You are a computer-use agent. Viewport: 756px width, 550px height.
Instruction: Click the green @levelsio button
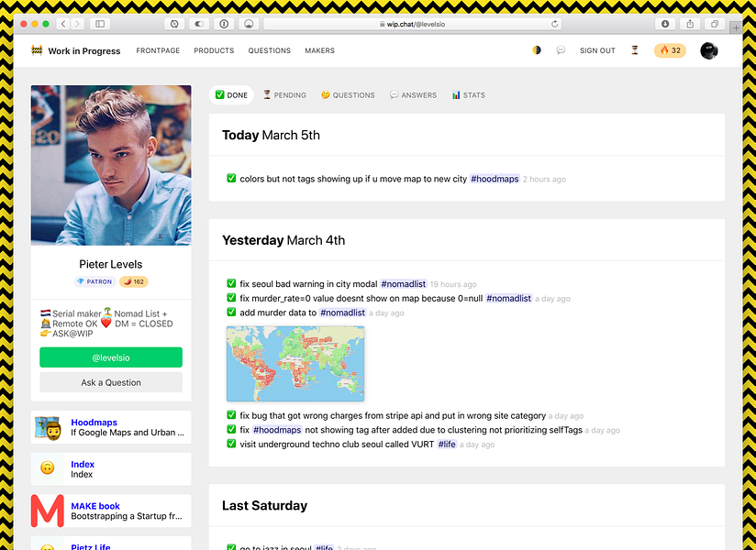[111, 357]
